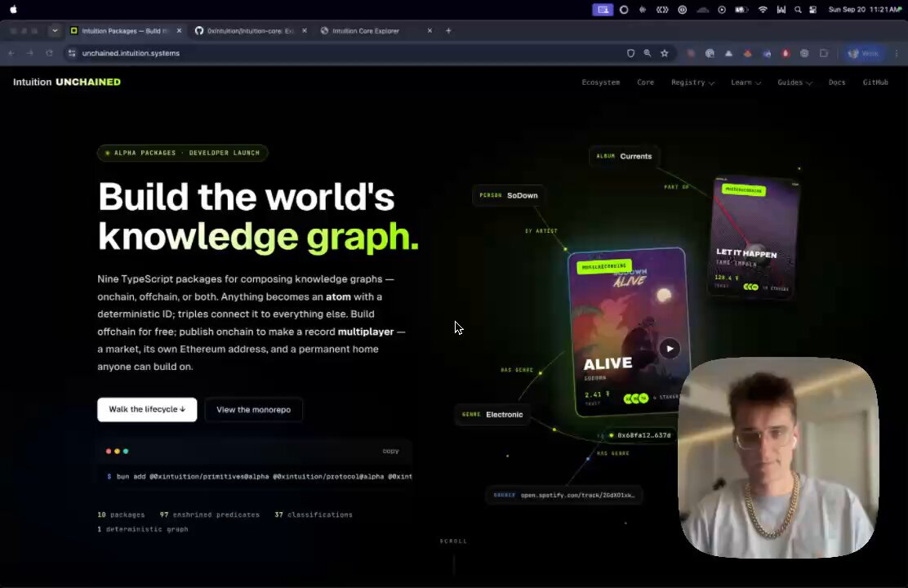Open the Let It Happen card
The image size is (908, 588).
[x=753, y=238]
